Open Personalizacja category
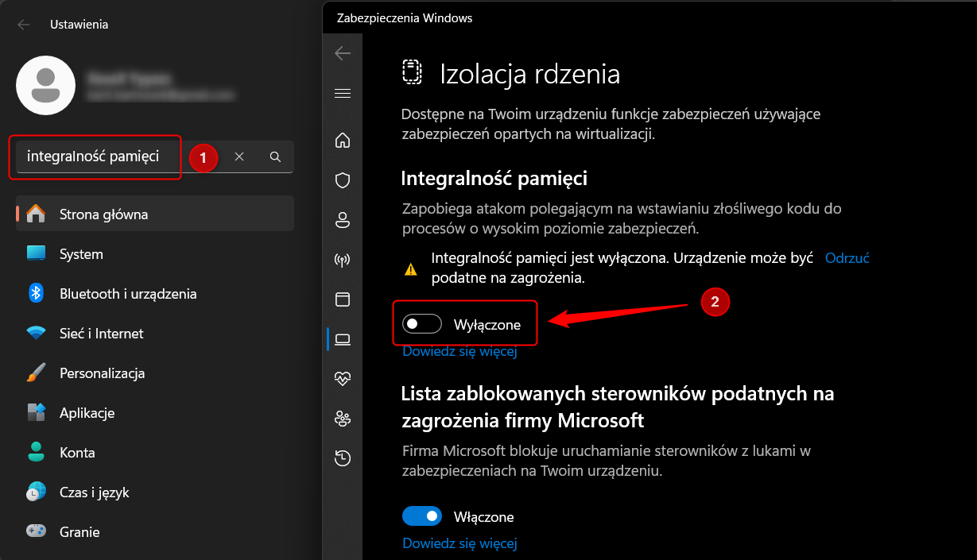This screenshot has width=977, height=560. click(155, 373)
